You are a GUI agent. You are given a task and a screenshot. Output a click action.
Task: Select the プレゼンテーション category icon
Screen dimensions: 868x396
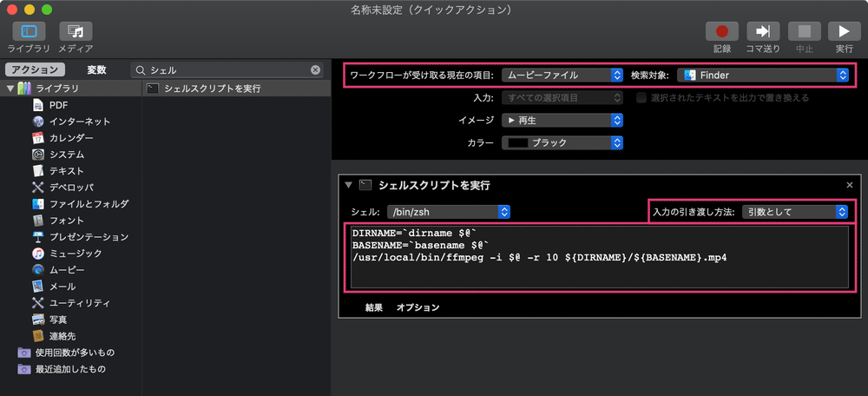(37, 237)
